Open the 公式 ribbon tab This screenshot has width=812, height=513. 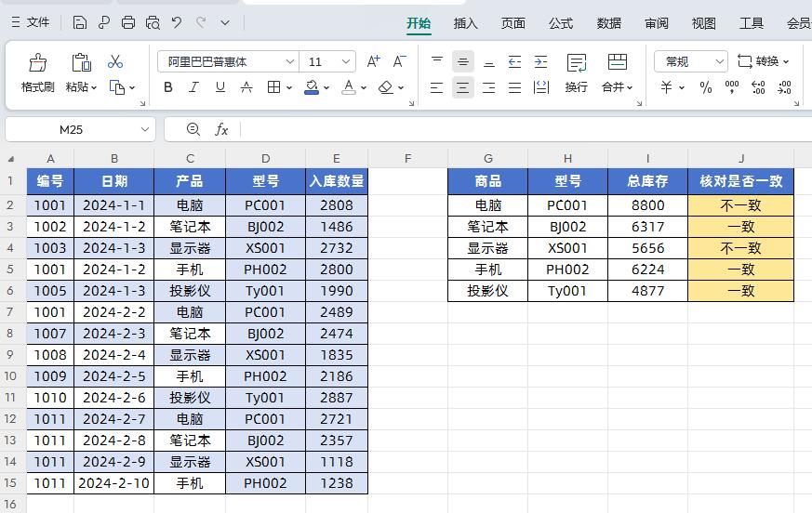[x=561, y=23]
